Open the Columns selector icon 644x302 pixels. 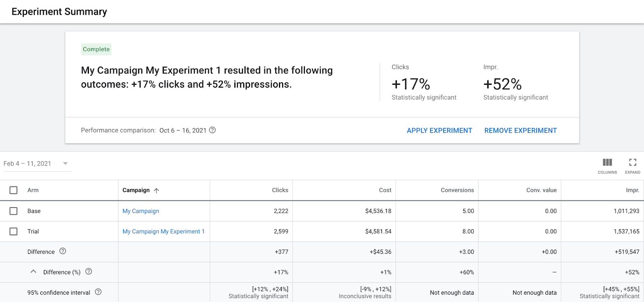click(x=607, y=162)
